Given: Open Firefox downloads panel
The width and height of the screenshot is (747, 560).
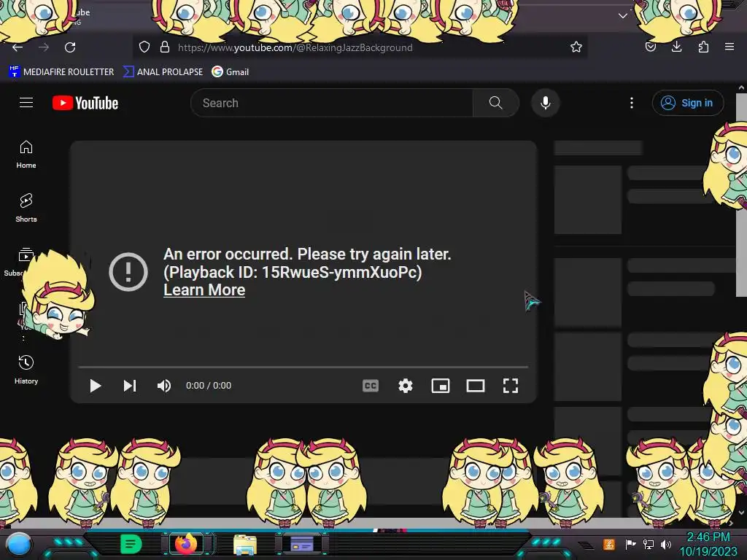Looking at the screenshot, I should click(x=676, y=47).
